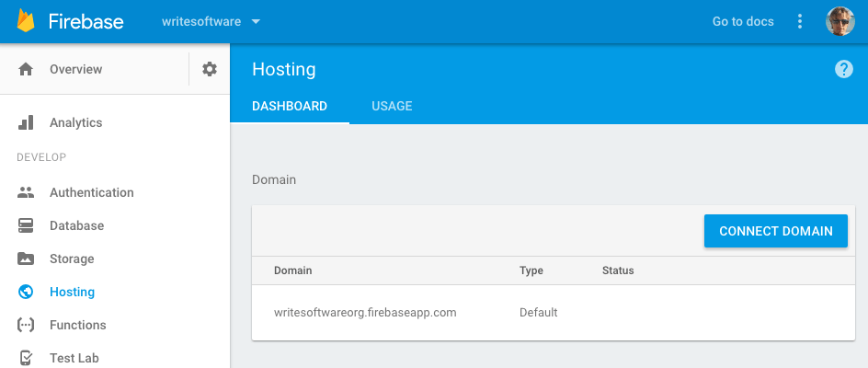Switch to the DASHBOARD tab
This screenshot has width=868, height=368.
[x=290, y=106]
